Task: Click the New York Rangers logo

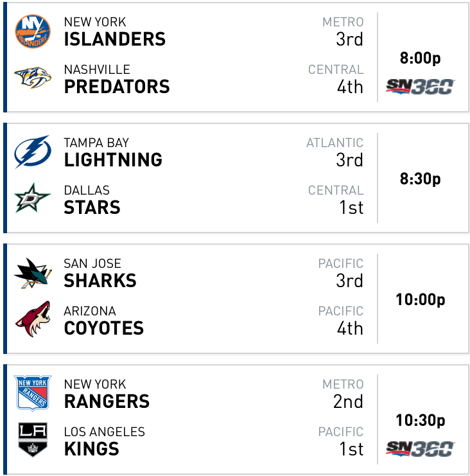Action: tap(33, 393)
